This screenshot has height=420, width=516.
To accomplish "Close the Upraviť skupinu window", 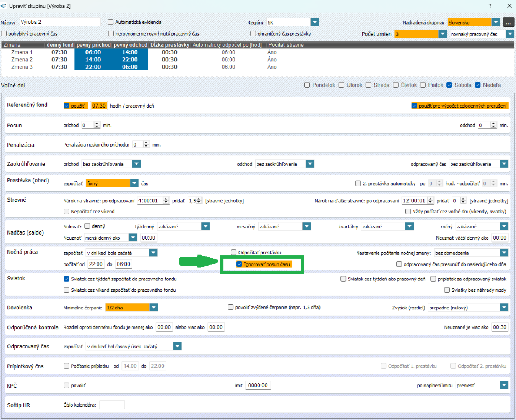I will coord(509,6).
